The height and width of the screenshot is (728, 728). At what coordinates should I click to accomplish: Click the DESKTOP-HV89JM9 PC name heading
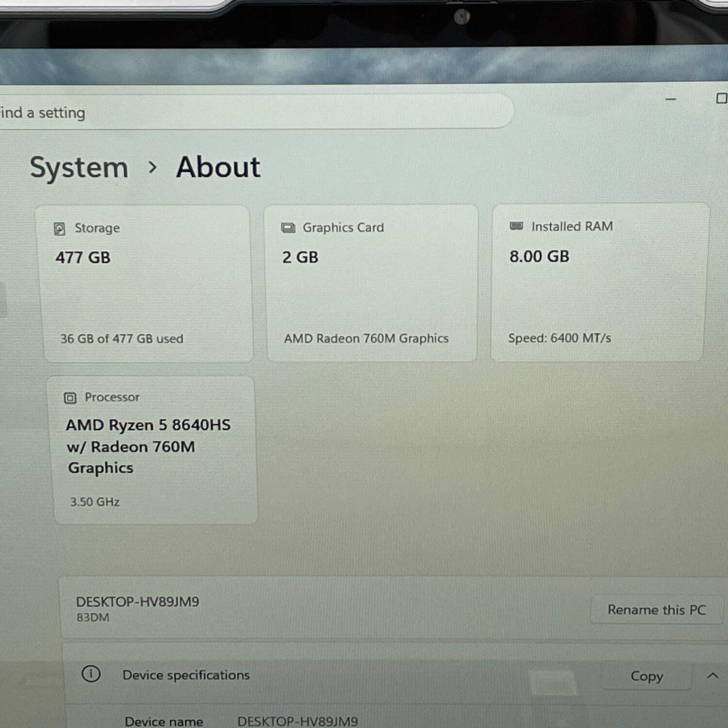click(138, 602)
